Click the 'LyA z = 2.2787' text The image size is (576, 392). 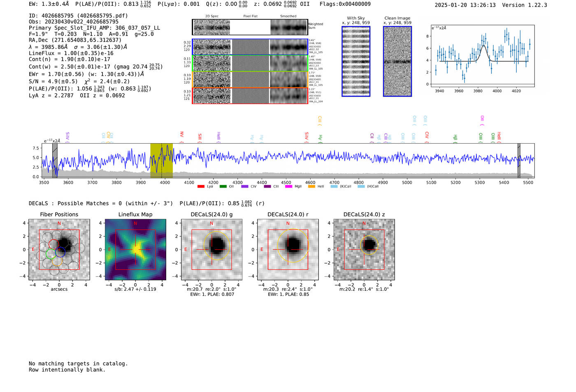pyautogui.click(x=51, y=95)
